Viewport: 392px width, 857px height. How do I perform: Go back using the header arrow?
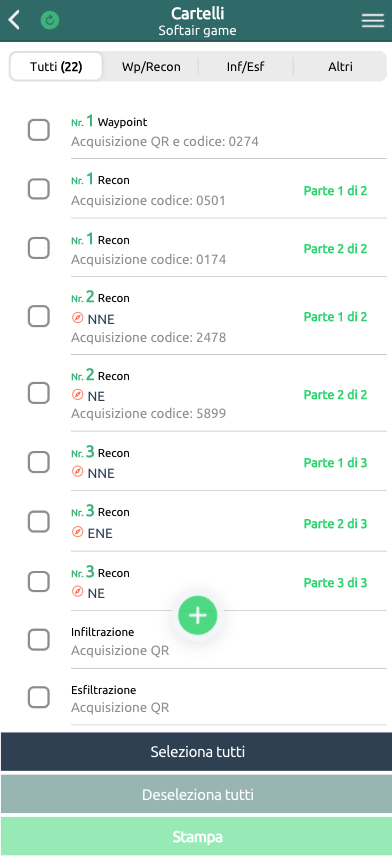click(x=14, y=20)
